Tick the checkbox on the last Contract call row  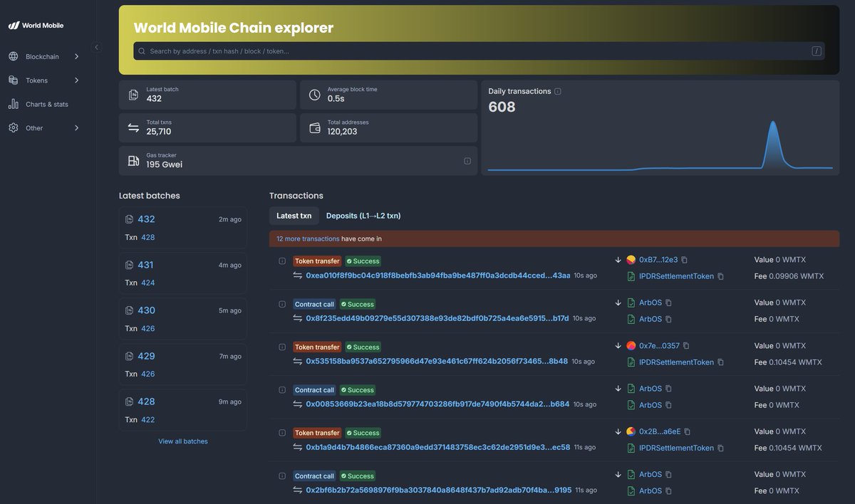click(281, 475)
